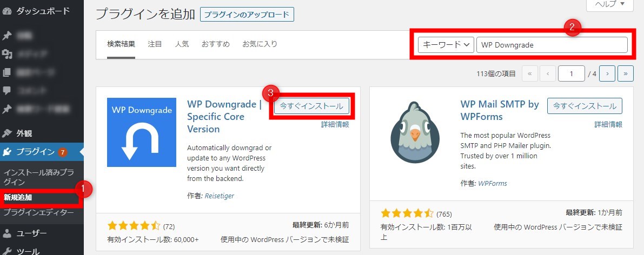644x255 pixels.
Task: Click WP Downgrade star rating
Action: click(x=134, y=226)
